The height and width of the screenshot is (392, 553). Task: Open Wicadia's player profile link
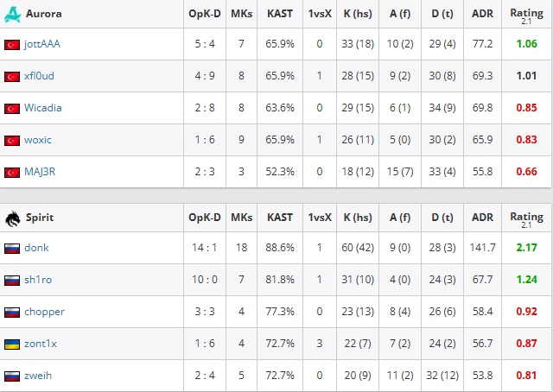(43, 108)
